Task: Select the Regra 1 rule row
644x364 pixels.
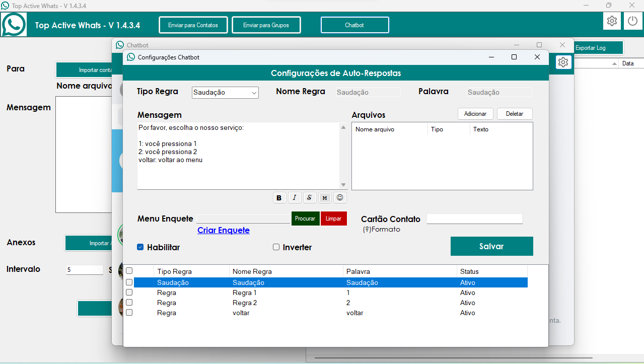Action: 330,293
